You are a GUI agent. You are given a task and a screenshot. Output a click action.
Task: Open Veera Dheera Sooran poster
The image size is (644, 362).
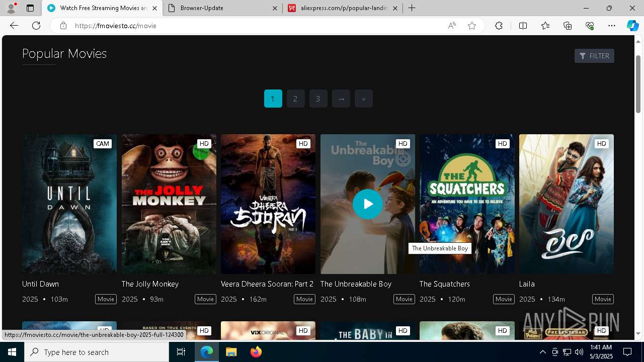point(268,204)
